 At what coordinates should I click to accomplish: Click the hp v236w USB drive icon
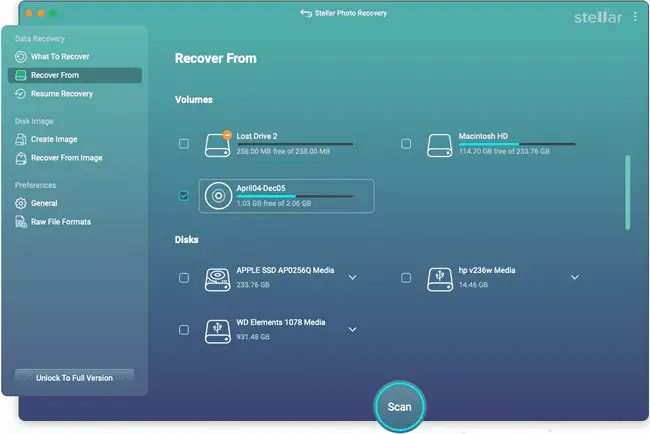pyautogui.click(x=440, y=279)
